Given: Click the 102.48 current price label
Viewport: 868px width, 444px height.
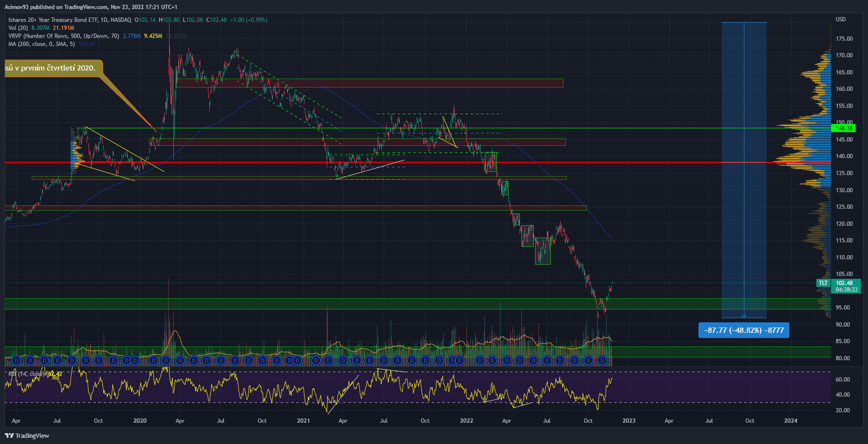Looking at the screenshot, I should click(844, 283).
